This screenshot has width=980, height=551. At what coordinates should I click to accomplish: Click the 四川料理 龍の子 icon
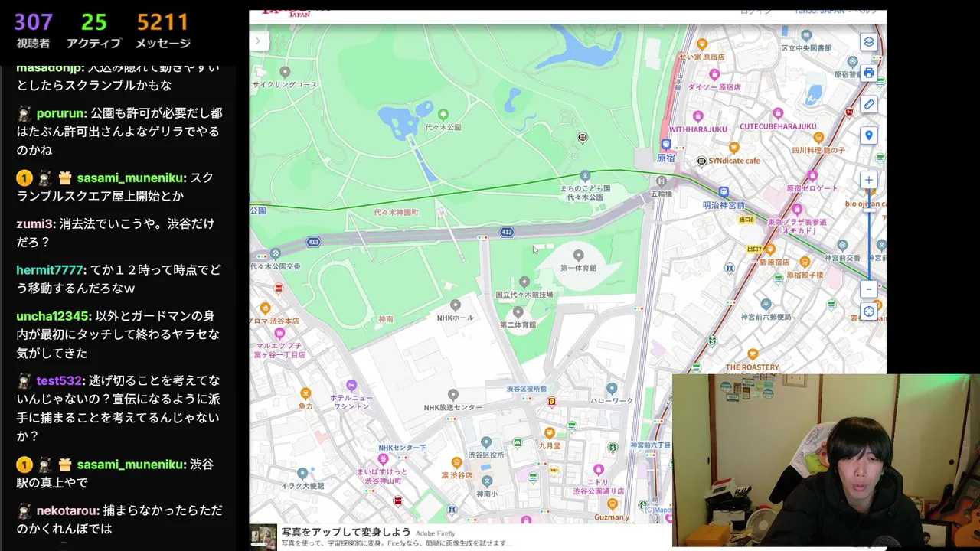click(818, 138)
